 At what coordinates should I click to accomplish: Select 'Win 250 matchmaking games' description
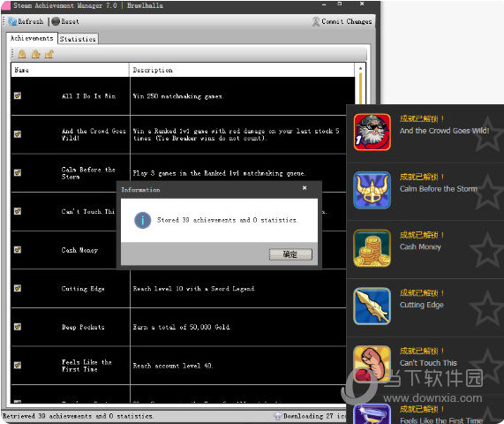[177, 96]
